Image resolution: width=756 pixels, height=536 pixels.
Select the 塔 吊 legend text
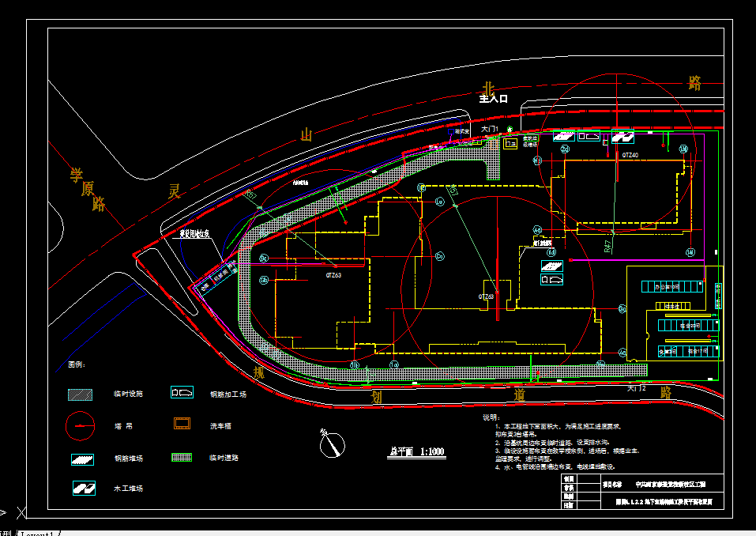123,426
